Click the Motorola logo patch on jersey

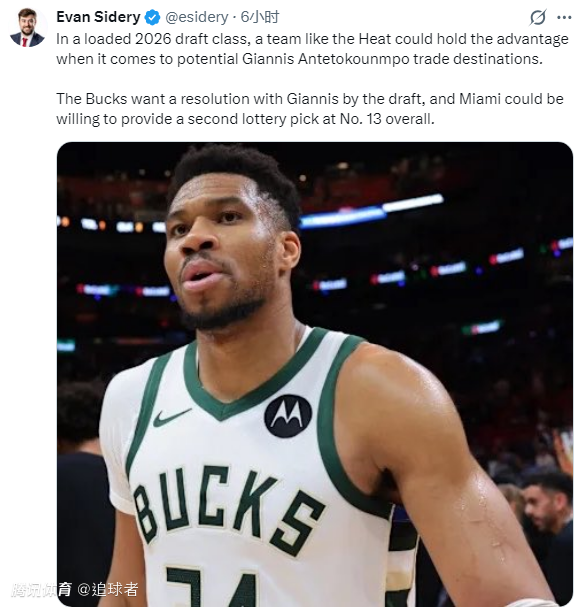288,416
